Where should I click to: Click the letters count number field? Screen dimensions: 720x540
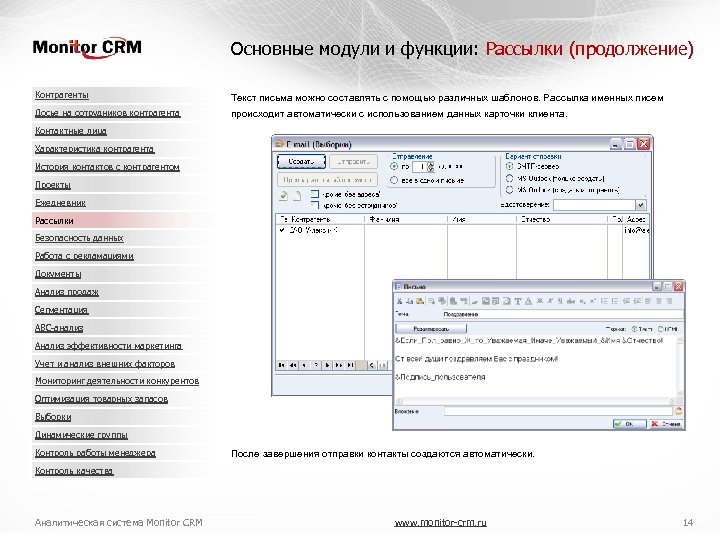(x=420, y=167)
